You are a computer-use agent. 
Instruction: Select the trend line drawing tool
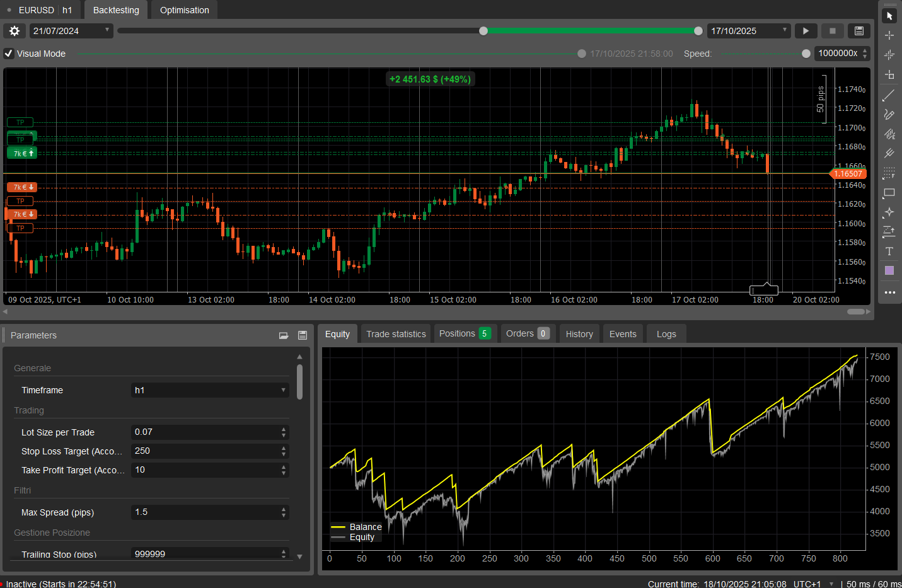coord(889,96)
